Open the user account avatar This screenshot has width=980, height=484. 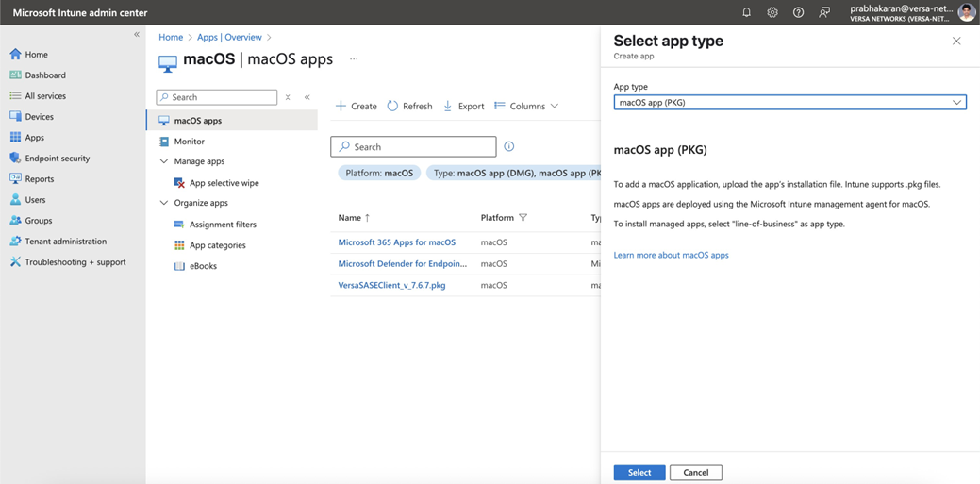click(x=966, y=12)
